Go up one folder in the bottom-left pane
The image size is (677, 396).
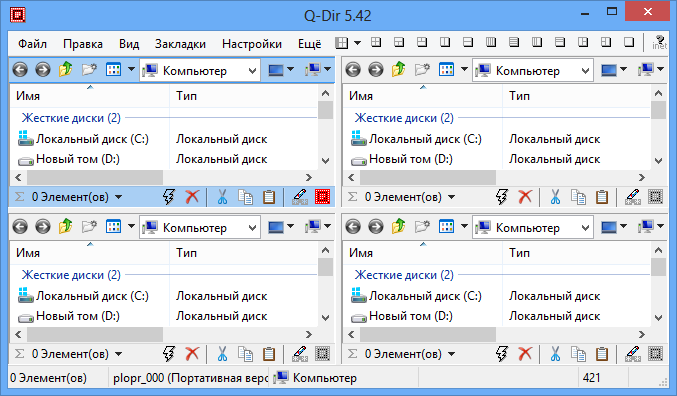tap(66, 226)
